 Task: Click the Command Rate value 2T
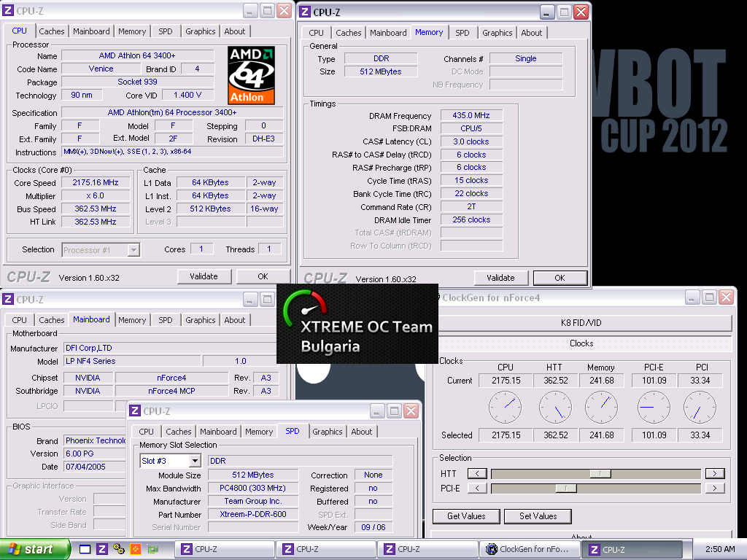(471, 206)
